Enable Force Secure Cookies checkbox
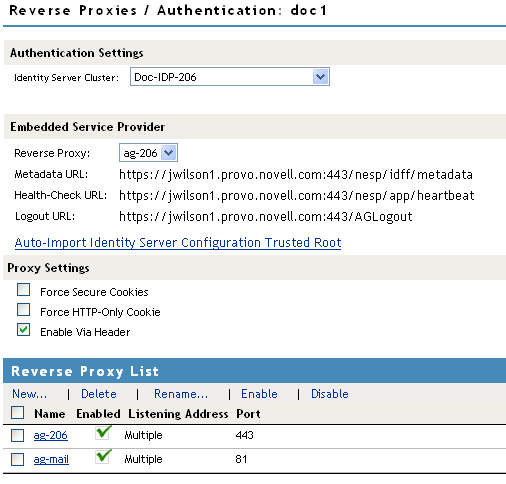The width and height of the screenshot is (506, 484). (23, 290)
